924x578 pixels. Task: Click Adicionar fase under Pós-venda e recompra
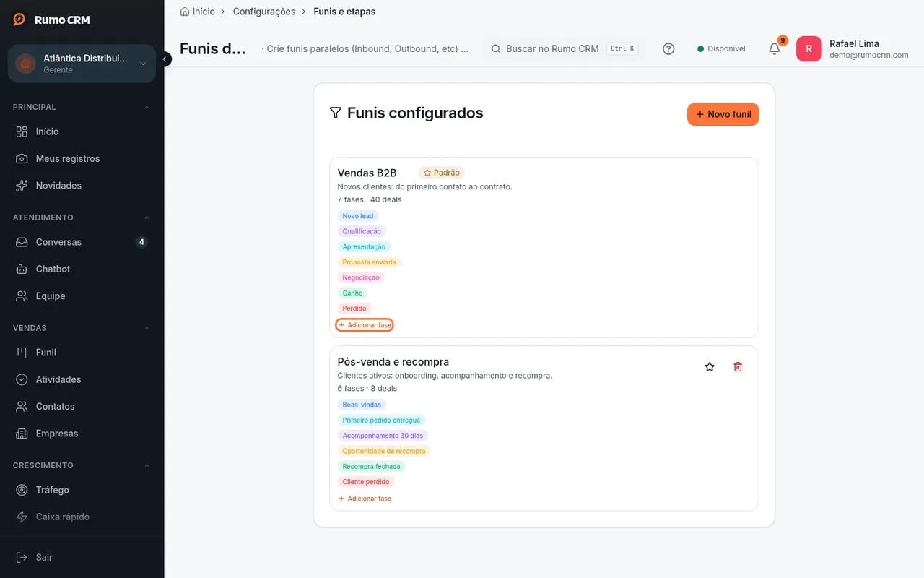point(365,499)
